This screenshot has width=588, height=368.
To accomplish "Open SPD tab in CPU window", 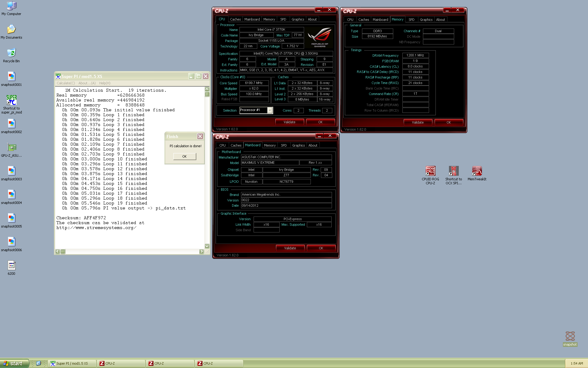I will coord(283,19).
